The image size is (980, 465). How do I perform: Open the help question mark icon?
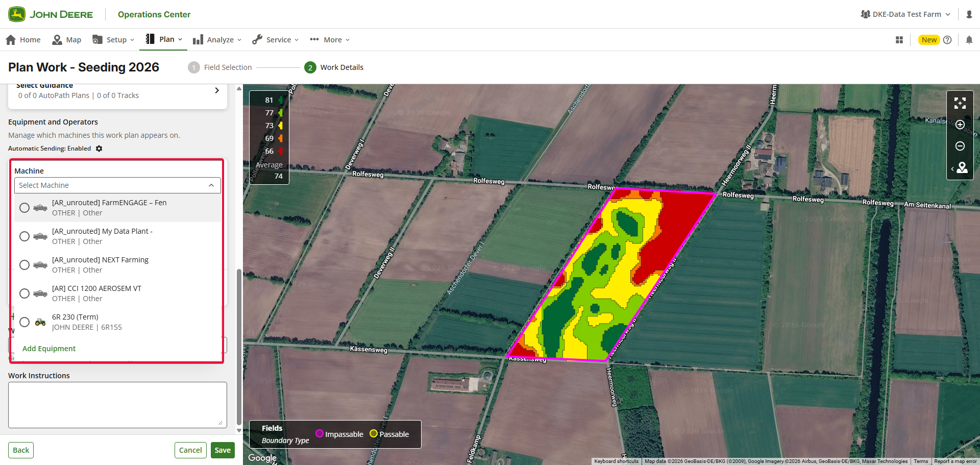tap(947, 40)
